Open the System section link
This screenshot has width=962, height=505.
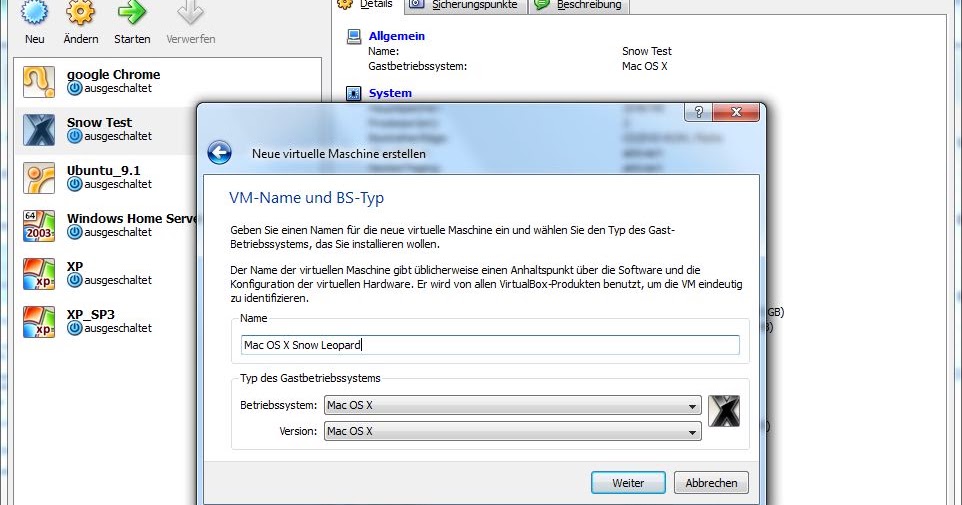390,93
